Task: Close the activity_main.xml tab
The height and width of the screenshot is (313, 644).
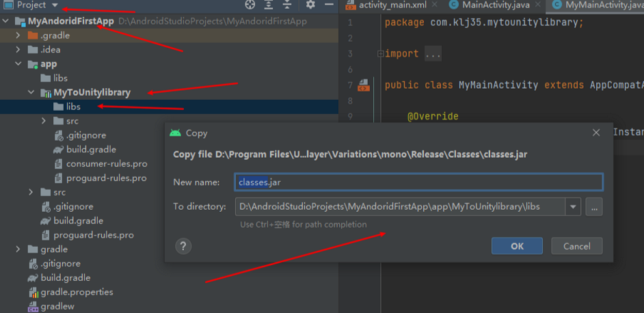Action: coord(435,5)
